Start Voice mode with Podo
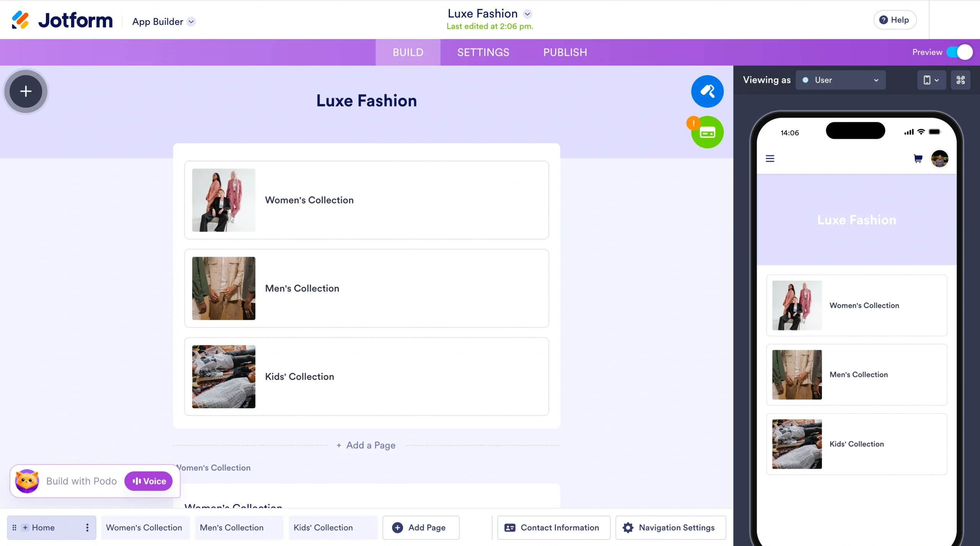This screenshot has height=546, width=980. tap(148, 481)
